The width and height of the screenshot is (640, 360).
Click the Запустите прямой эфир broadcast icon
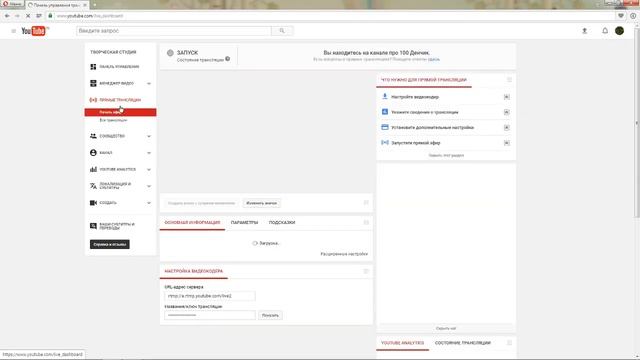tap(384, 142)
